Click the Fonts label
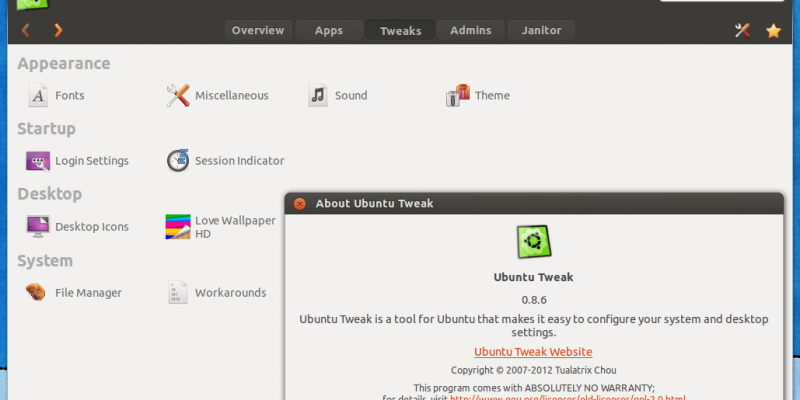Screen dimensions: 800x400 70,95
